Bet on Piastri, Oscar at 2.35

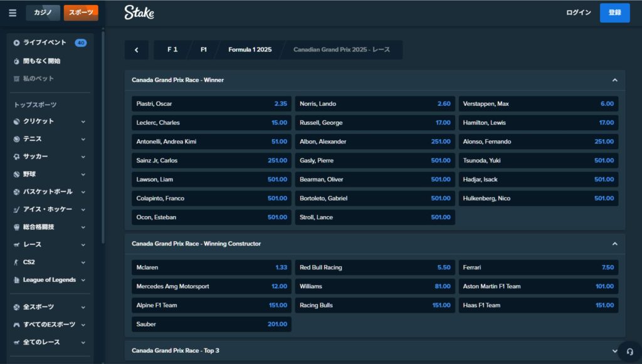[211, 104]
